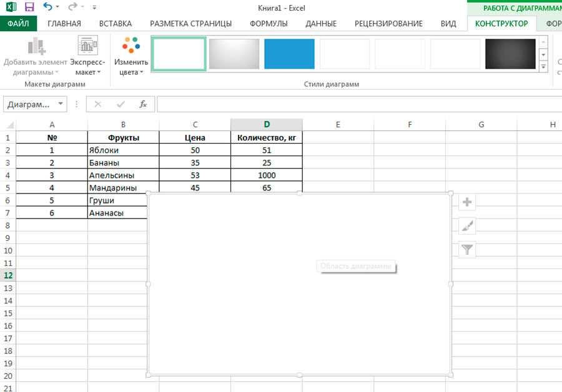Select the Яблоки cell
Screen dimensions: 562x392
(x=123, y=150)
